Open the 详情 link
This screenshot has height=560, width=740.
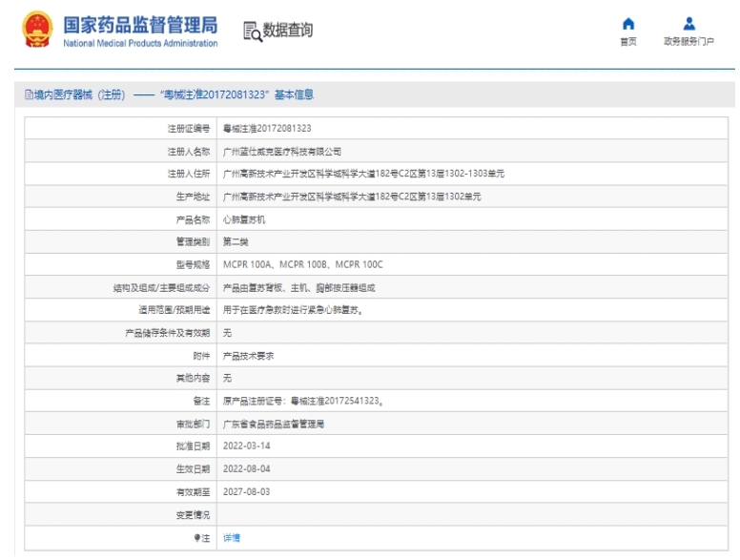click(x=232, y=538)
